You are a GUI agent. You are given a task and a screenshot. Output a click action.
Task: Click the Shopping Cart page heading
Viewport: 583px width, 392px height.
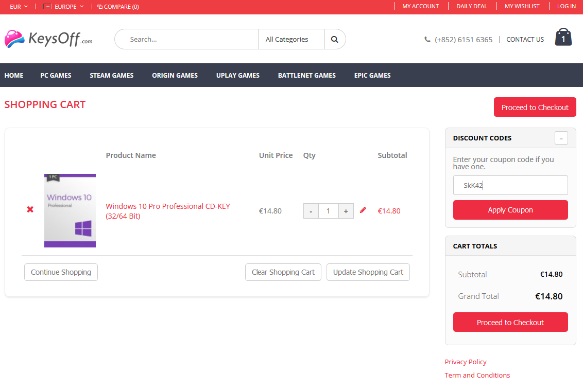[45, 104]
